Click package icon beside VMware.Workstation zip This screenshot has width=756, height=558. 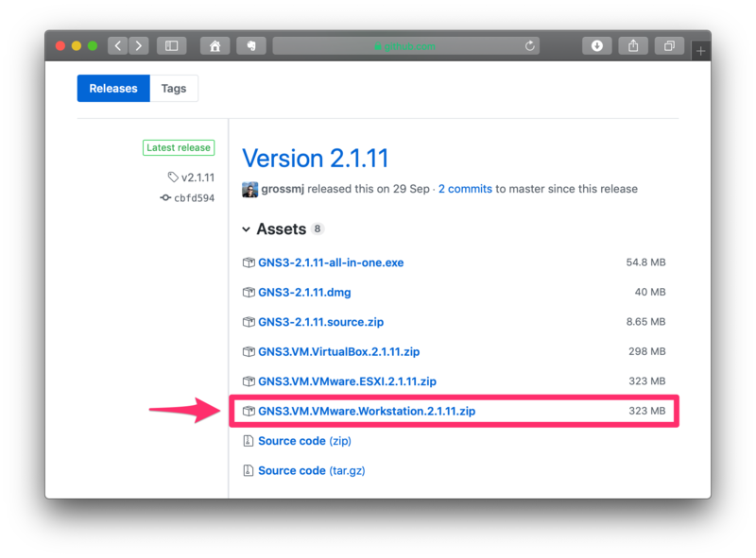(x=249, y=411)
